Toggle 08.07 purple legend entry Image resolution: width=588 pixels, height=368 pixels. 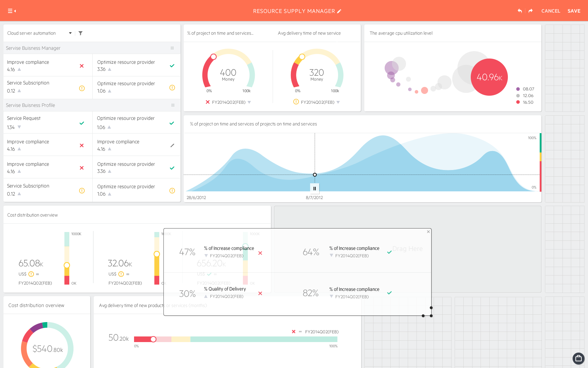click(525, 89)
